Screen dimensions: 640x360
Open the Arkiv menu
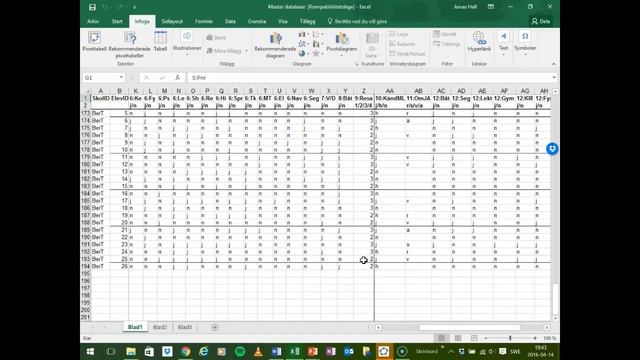tap(93, 21)
